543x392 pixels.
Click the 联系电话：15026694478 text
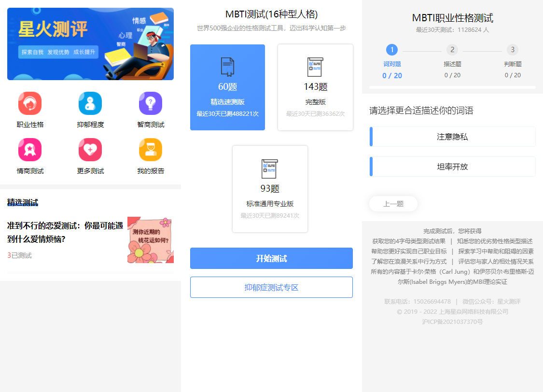point(418,302)
